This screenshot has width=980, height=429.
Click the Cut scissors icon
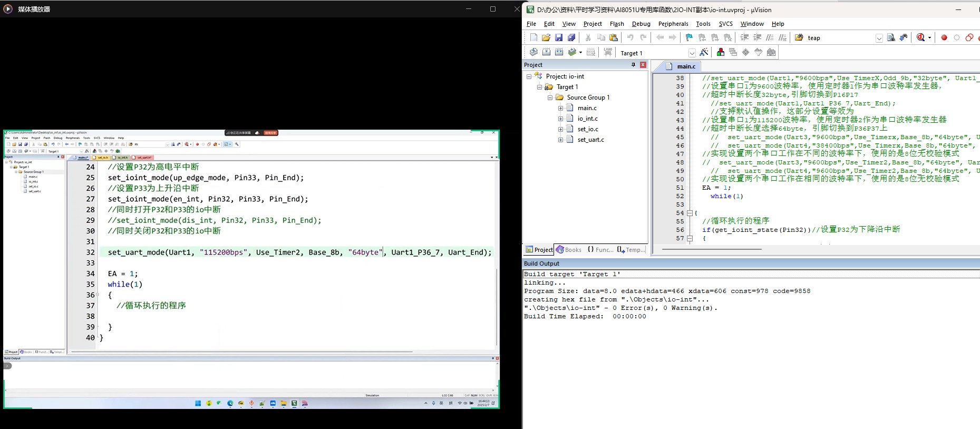pyautogui.click(x=588, y=37)
